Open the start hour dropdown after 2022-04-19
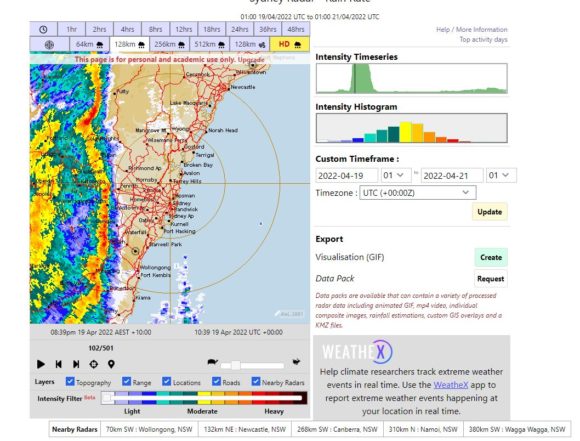 point(396,175)
